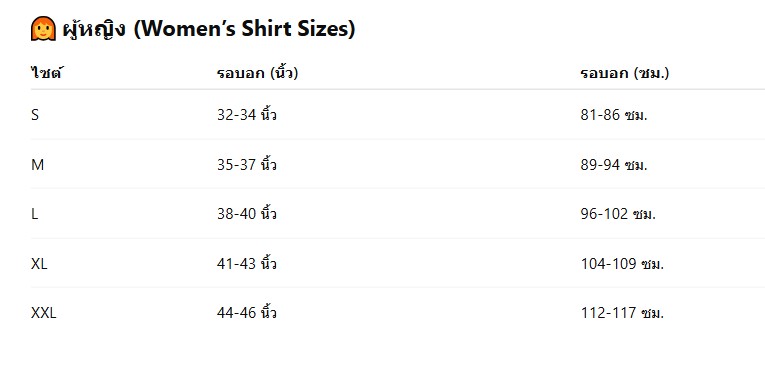
Task: Click the 38-40 นิ้ว chest value
Action: click(247, 214)
